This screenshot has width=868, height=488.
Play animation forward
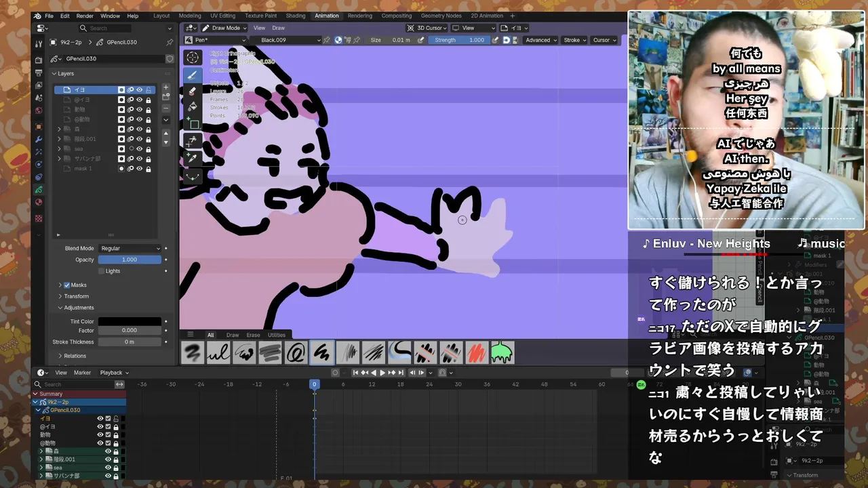point(382,372)
